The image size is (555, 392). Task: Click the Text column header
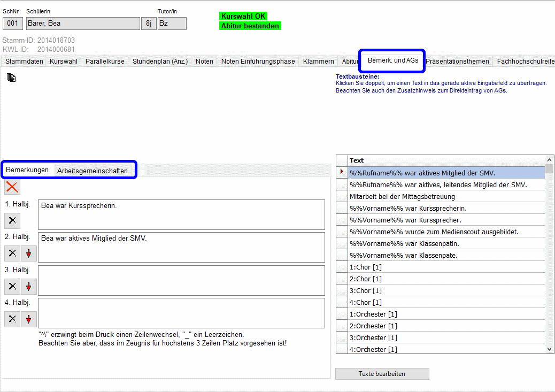point(446,160)
